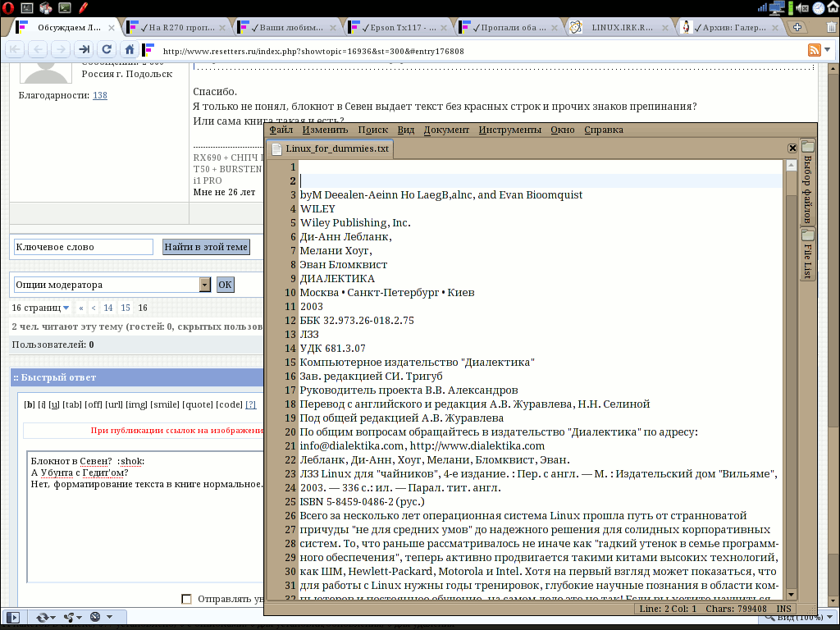Launch the terminal icon next to the Opera logo
The height and width of the screenshot is (630, 840).
click(x=27, y=7)
